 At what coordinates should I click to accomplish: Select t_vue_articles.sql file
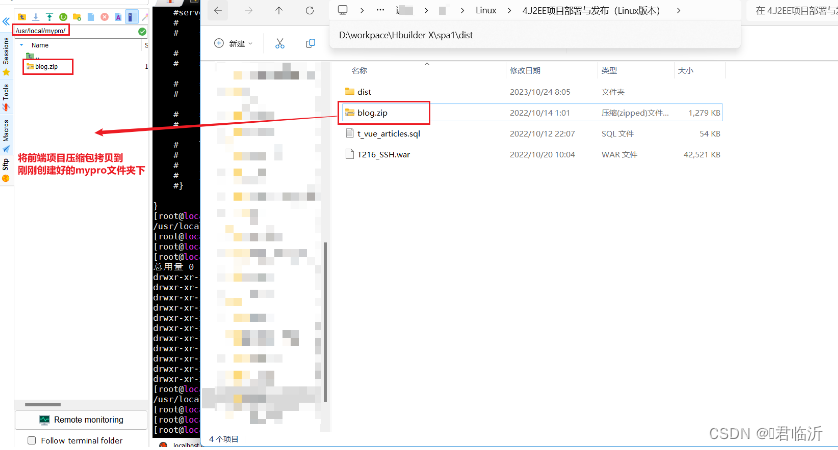point(389,134)
